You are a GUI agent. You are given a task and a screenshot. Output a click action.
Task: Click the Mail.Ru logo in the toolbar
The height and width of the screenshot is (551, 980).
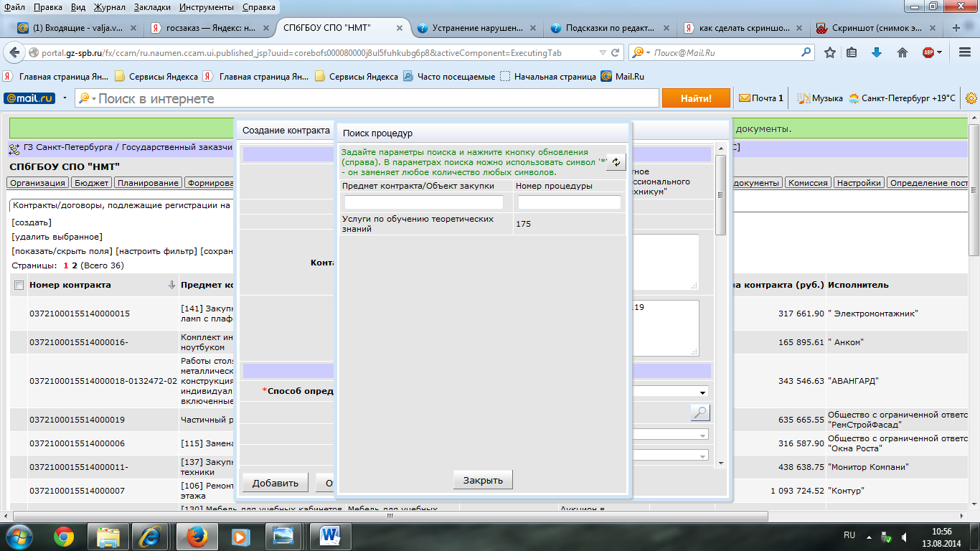pos(29,98)
